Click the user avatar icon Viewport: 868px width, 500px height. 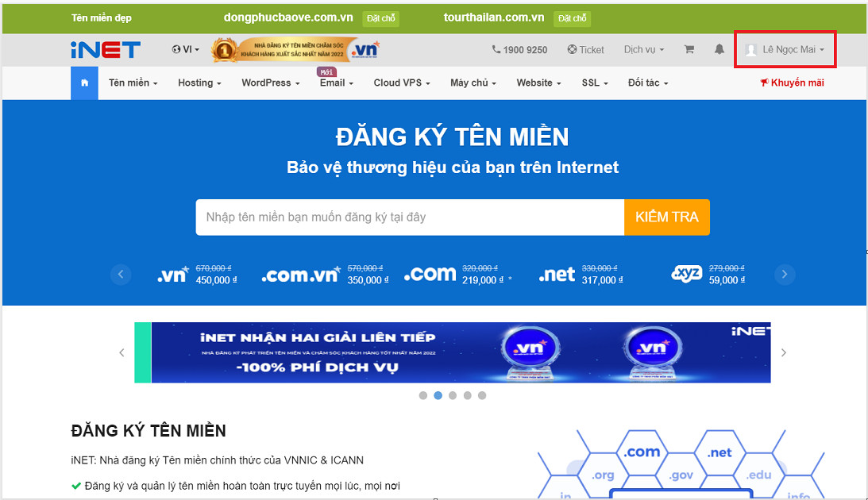pyautogui.click(x=751, y=50)
